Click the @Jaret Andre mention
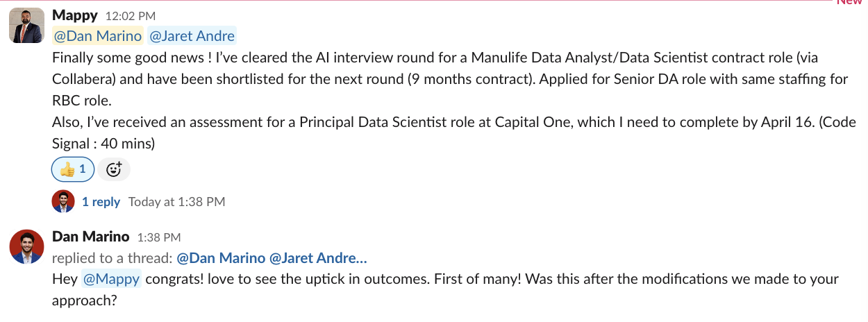Image resolution: width=868 pixels, height=322 pixels. point(192,36)
